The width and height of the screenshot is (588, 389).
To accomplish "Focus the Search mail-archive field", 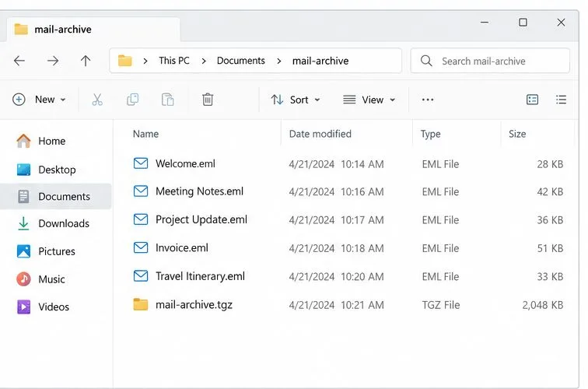I will 490,61.
